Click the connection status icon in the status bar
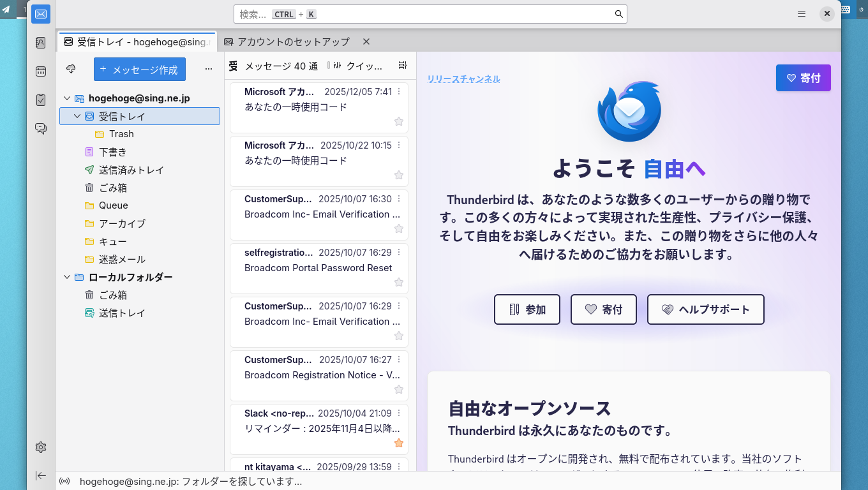The height and width of the screenshot is (490, 868). tap(64, 482)
